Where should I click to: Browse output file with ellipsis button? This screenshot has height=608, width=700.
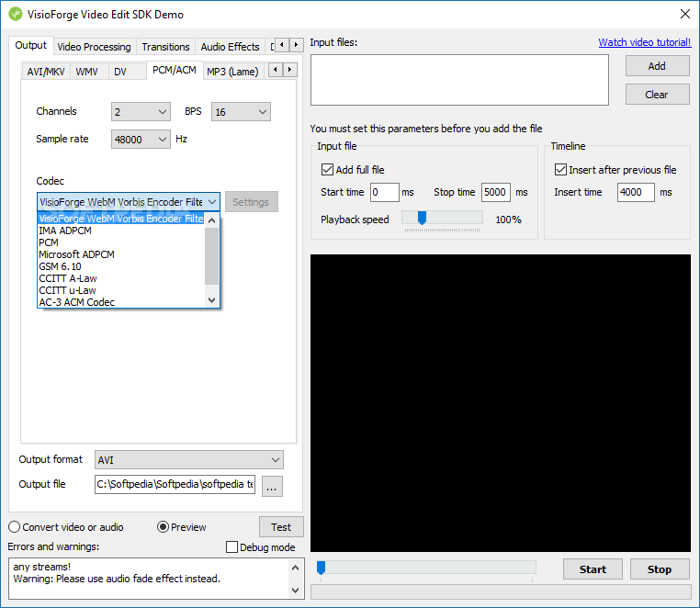272,486
